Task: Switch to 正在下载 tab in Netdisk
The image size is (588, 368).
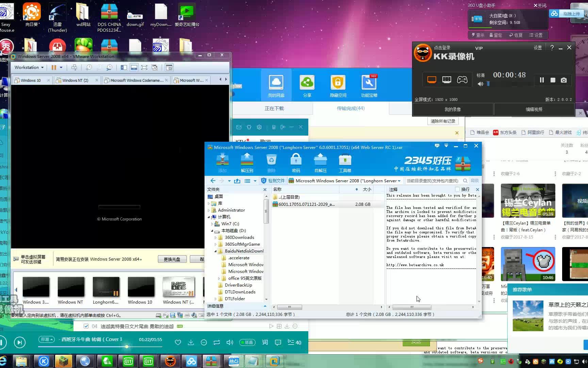Action: tap(274, 108)
